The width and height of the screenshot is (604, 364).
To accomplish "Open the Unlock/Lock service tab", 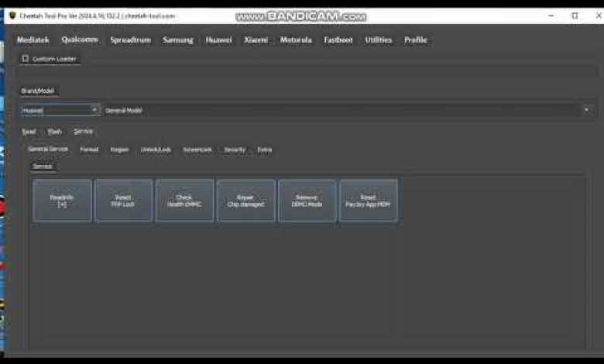I will pyautogui.click(x=156, y=149).
